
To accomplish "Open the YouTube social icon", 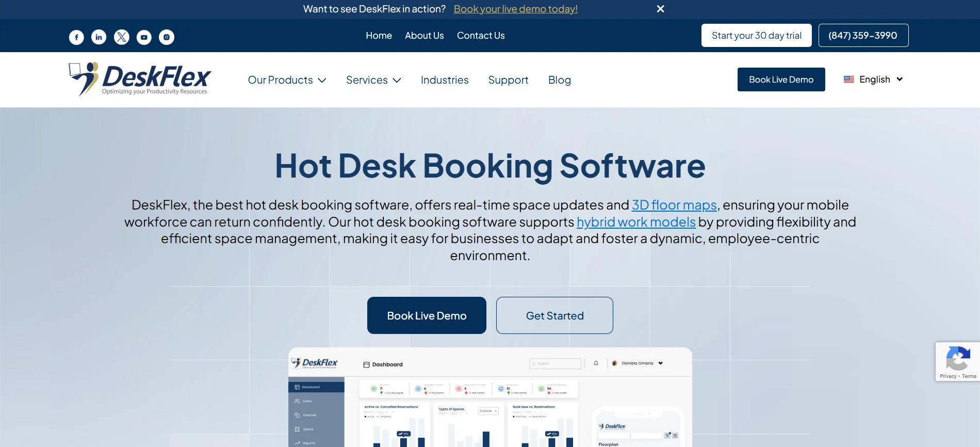I will (144, 37).
